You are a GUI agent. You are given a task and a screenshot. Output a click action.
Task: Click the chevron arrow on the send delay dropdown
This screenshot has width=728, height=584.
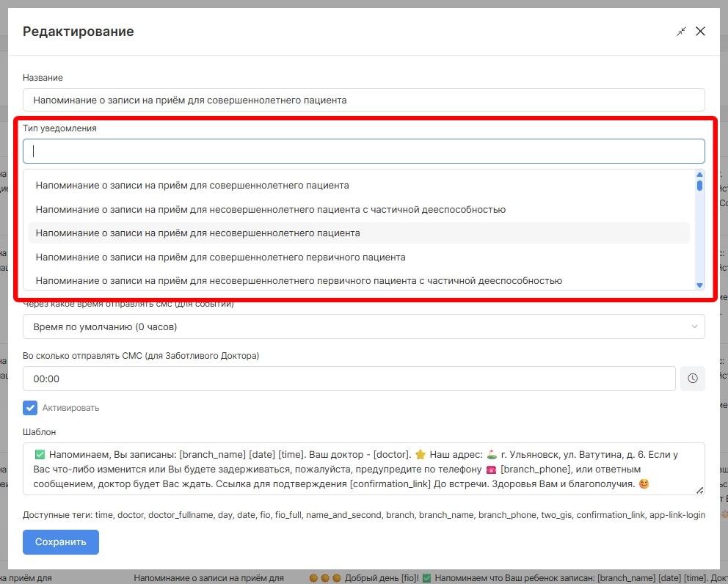pyautogui.click(x=694, y=326)
